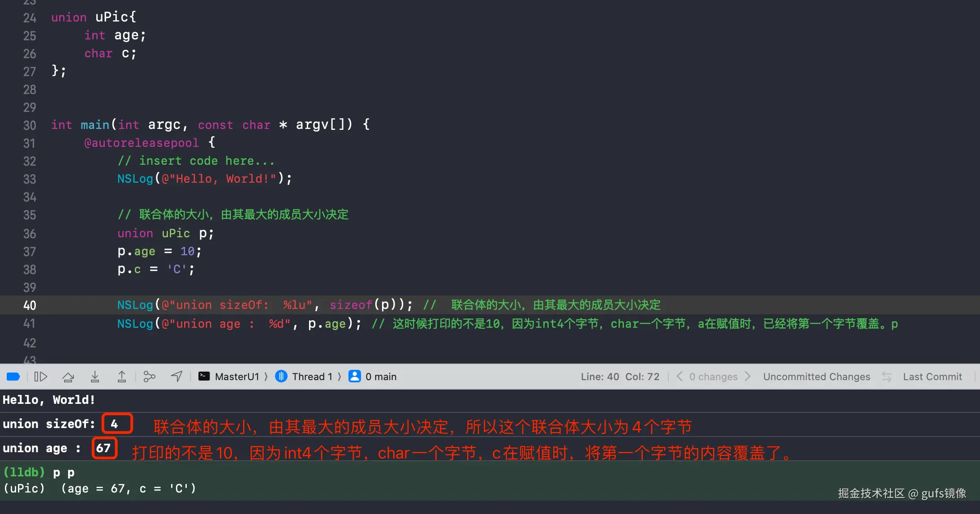
Task: Click the MasterU1 process terminal icon
Action: pyautogui.click(x=204, y=376)
